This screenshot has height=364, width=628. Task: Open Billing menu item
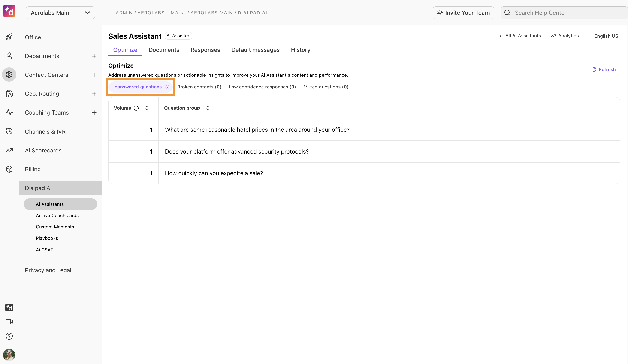pos(33,169)
